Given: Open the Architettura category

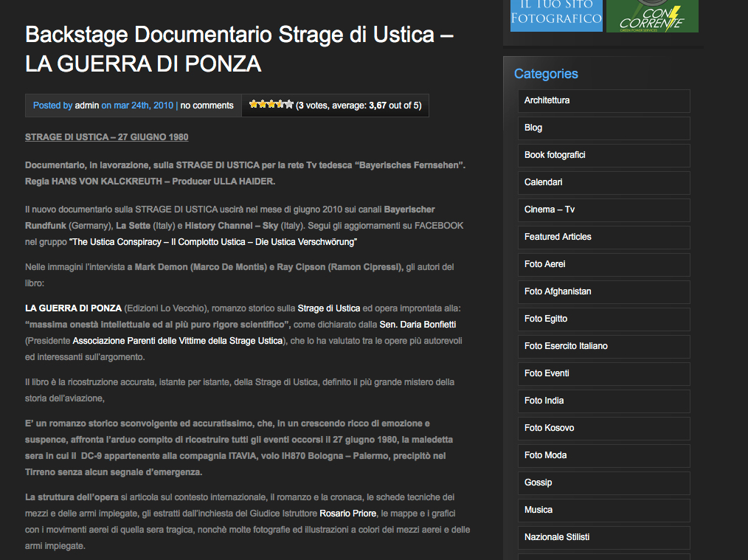Looking at the screenshot, I should tap(547, 100).
